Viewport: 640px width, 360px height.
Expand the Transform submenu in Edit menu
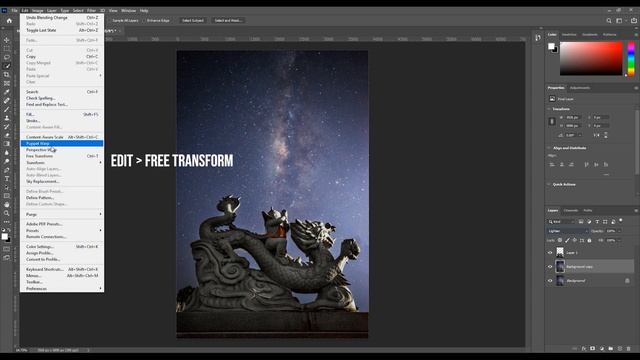tap(62, 162)
